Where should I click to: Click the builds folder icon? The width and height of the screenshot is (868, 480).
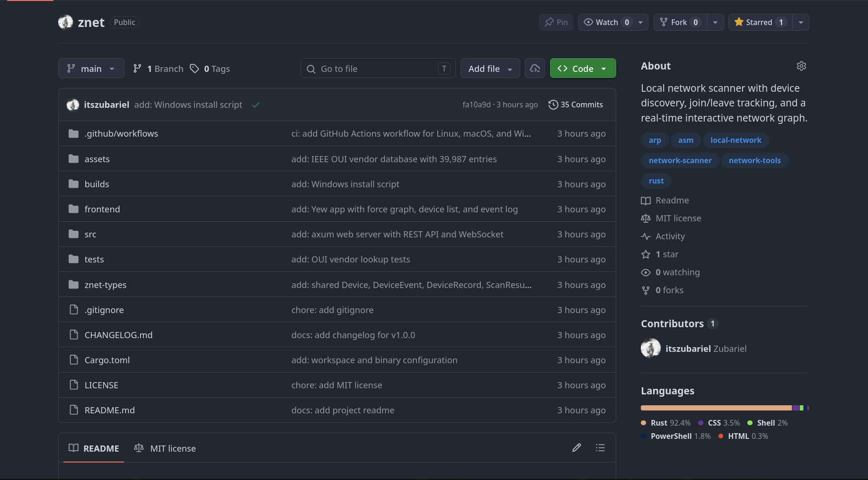73,184
